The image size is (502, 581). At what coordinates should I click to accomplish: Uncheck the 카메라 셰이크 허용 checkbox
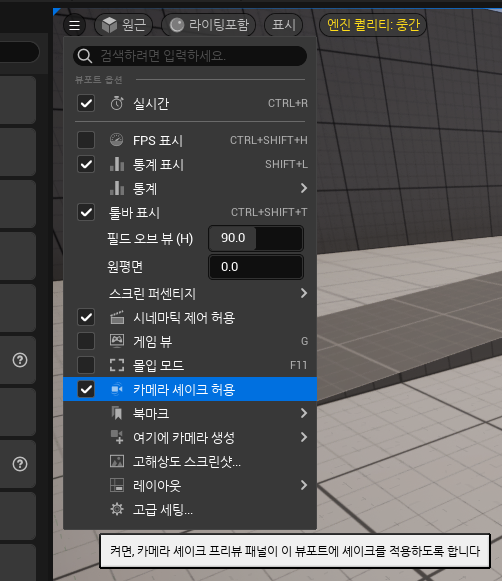[86, 389]
